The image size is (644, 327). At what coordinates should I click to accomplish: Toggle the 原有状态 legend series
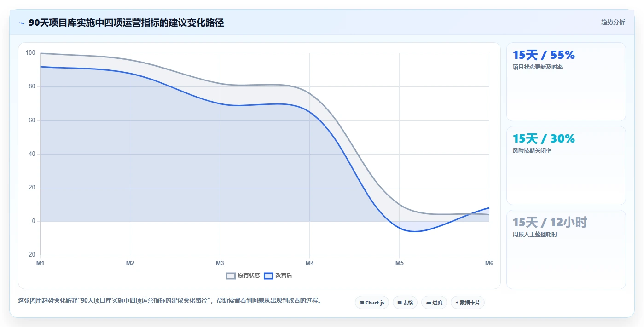pos(243,275)
